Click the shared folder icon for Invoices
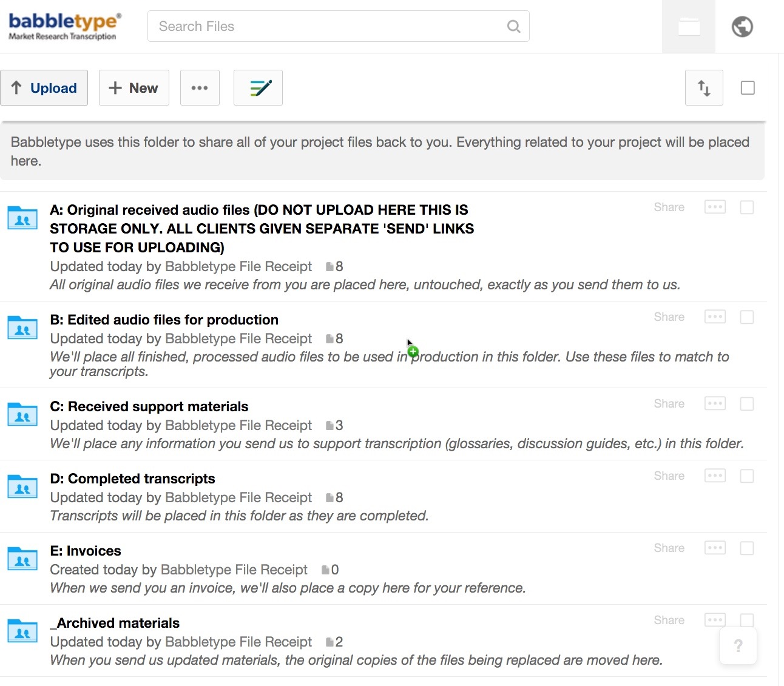This screenshot has width=784, height=686. click(22, 558)
